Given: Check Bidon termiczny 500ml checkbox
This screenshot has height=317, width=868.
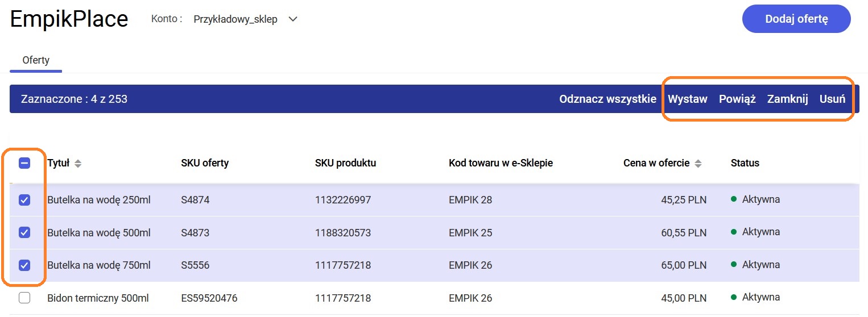Looking at the screenshot, I should [x=24, y=298].
